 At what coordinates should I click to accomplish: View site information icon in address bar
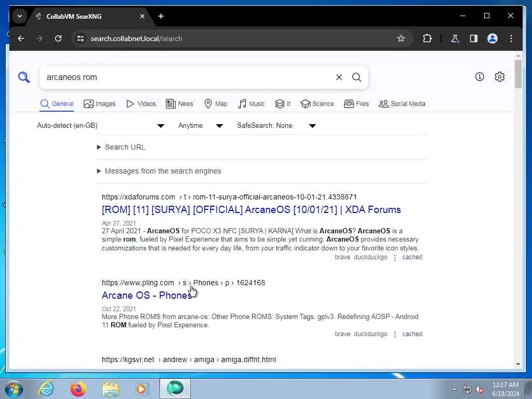coord(81,38)
